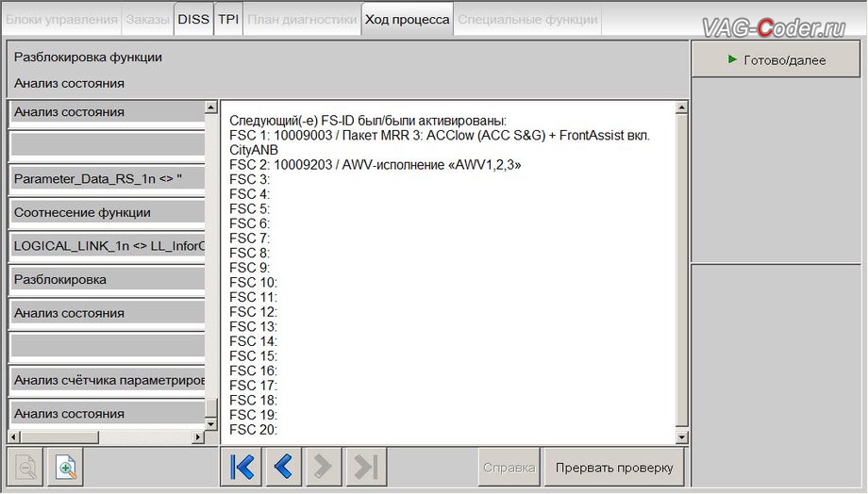868x494 pixels.
Task: Select the blank step above Parameter_Data_RS_1n
Action: click(x=108, y=145)
